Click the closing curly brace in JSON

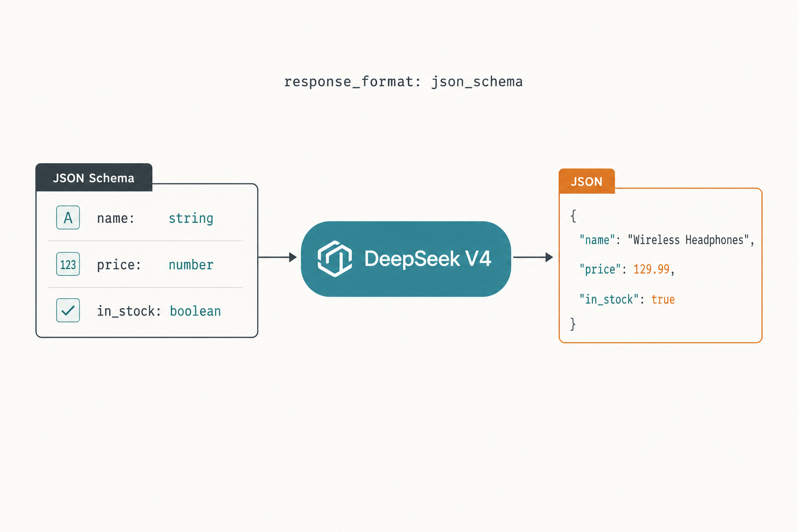pyautogui.click(x=573, y=324)
